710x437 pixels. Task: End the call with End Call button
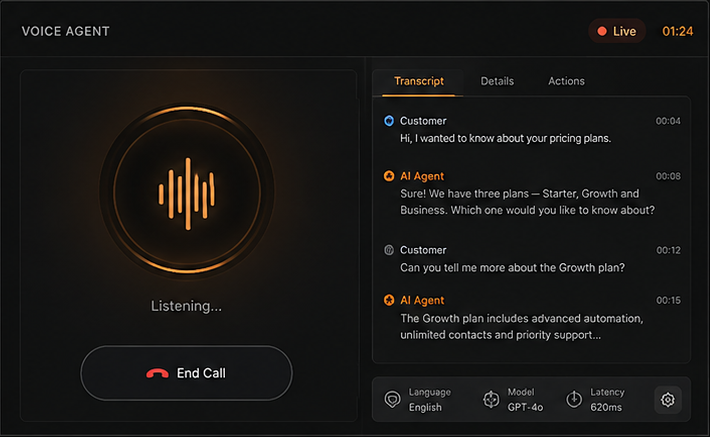[187, 373]
